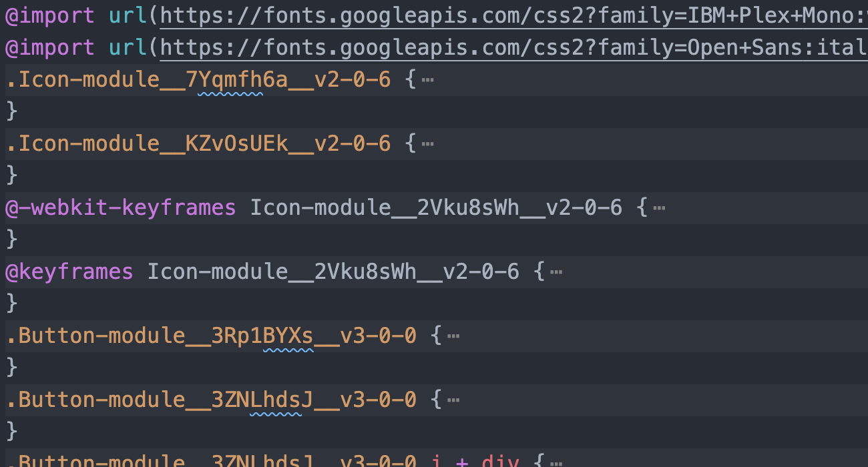Expand folded .Button-module__3Rp1BYXs rule ellipsis
The width and height of the screenshot is (868, 467).
coord(453,336)
